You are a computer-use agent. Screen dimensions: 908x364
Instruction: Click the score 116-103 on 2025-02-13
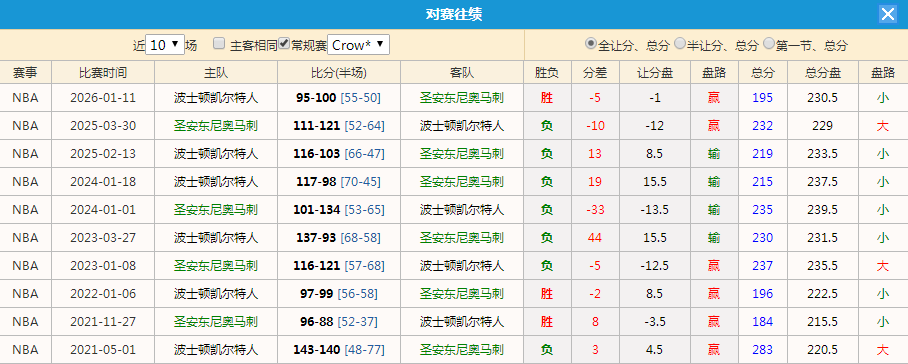pos(316,154)
